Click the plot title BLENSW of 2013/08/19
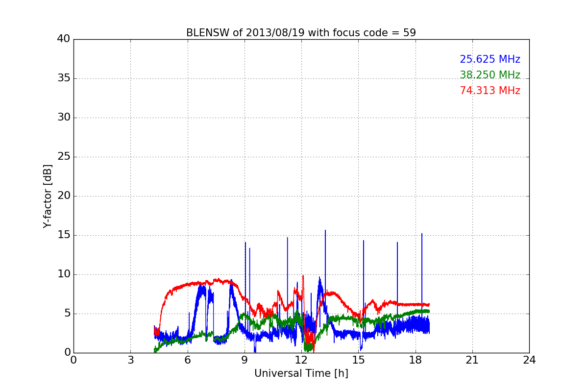The height and width of the screenshot is (392, 588). (301, 33)
